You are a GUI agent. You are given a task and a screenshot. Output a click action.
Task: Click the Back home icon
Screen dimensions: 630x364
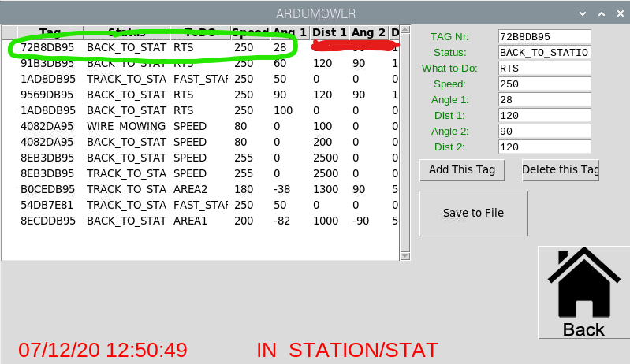point(583,292)
